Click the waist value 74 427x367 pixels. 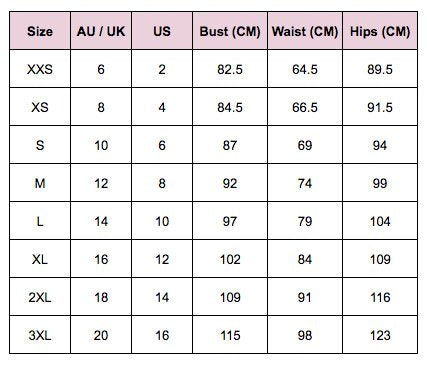tap(305, 183)
